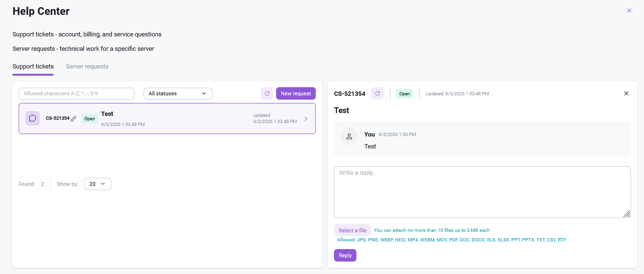Select the Test ticket title in list
The width and height of the screenshot is (644, 274).
107,114
